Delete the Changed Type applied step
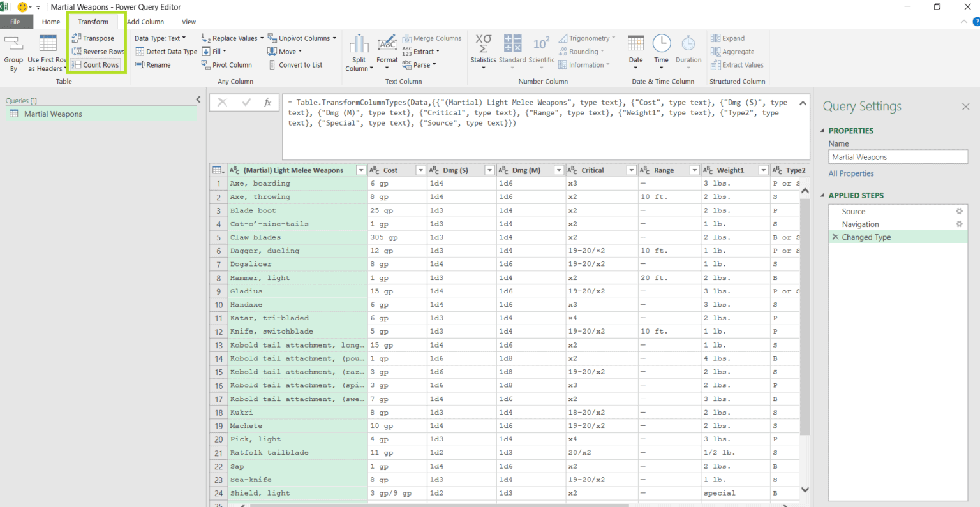 836,237
